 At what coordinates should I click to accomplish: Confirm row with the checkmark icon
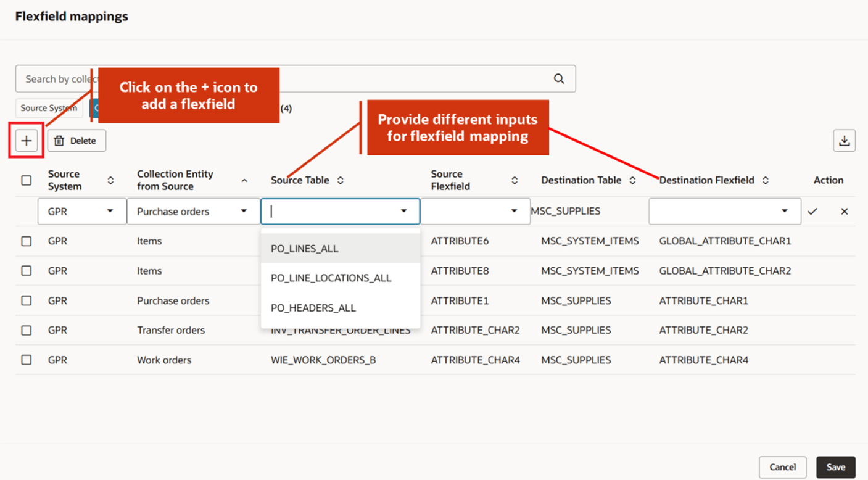812,212
